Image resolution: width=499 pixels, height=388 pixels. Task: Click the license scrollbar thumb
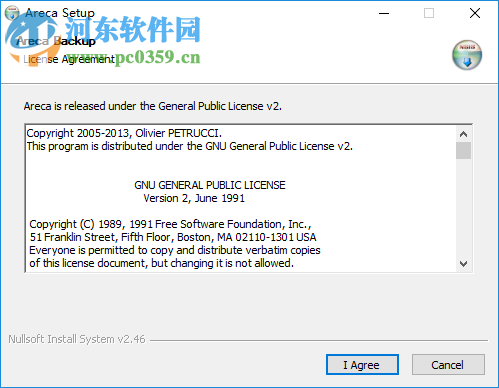(463, 150)
